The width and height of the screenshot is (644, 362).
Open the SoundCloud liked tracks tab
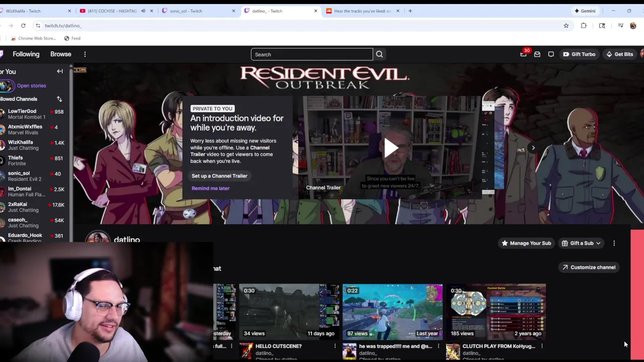pos(361,11)
